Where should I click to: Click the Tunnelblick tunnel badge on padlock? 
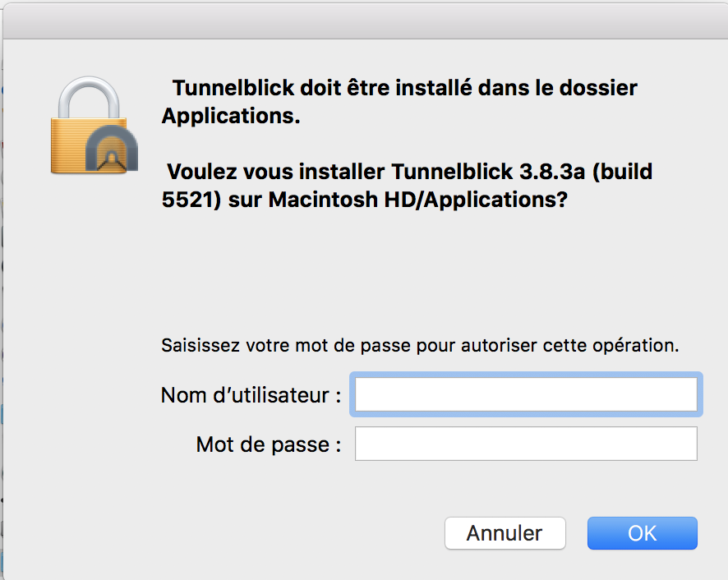click(x=112, y=148)
